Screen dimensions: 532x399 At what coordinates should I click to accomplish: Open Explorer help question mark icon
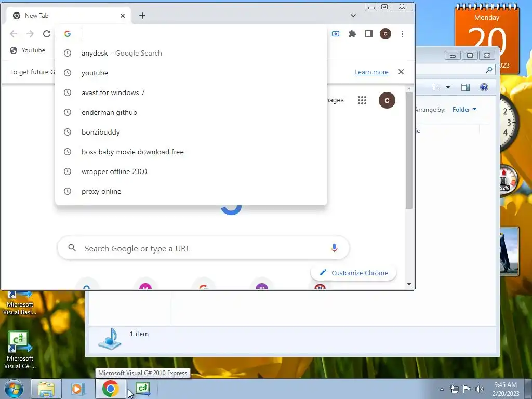pyautogui.click(x=484, y=87)
